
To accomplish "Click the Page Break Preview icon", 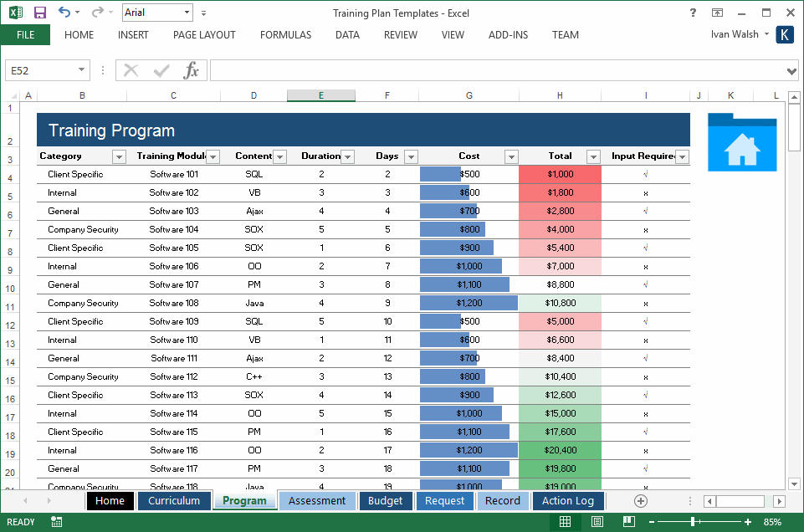I will tap(627, 521).
